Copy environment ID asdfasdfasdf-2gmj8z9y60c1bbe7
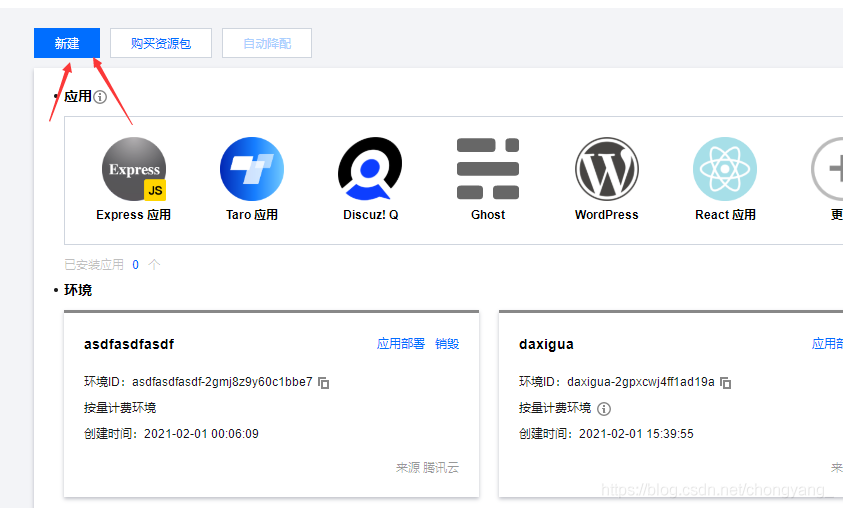843x508 pixels. [x=324, y=383]
